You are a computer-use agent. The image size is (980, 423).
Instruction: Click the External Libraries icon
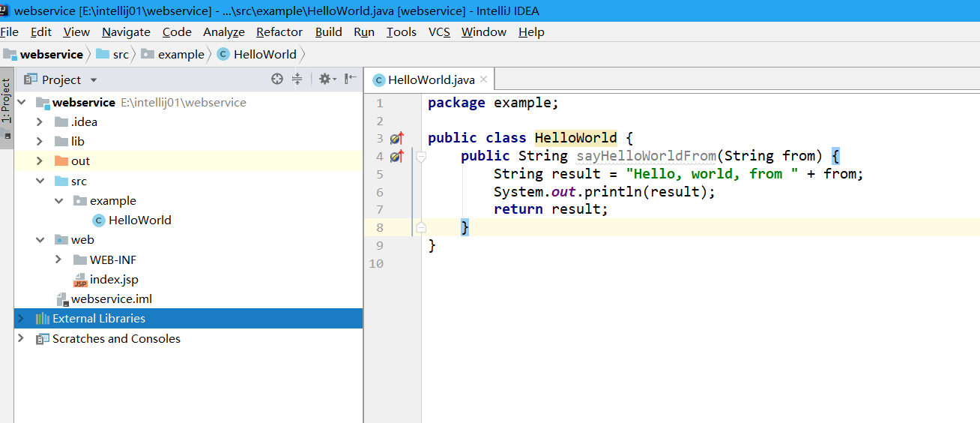click(x=43, y=319)
